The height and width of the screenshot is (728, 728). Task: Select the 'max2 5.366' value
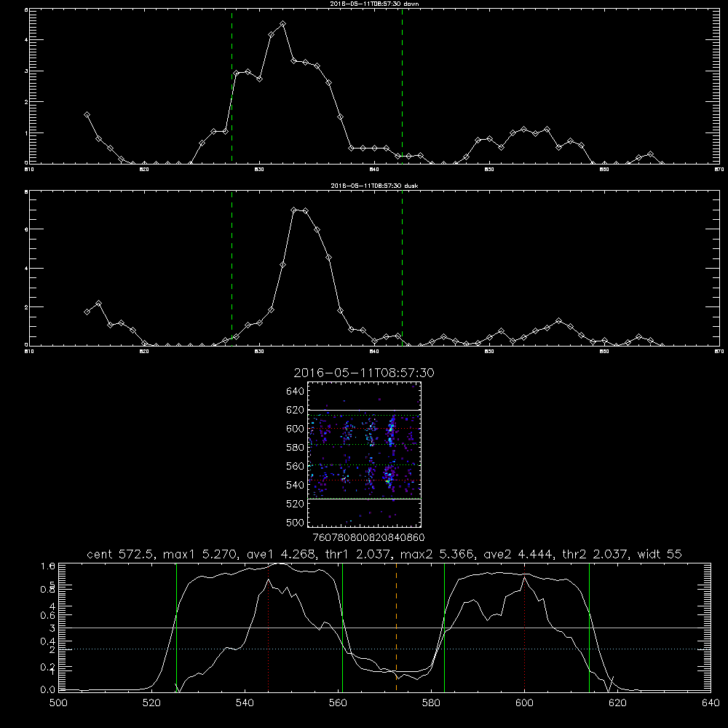tap(438, 554)
